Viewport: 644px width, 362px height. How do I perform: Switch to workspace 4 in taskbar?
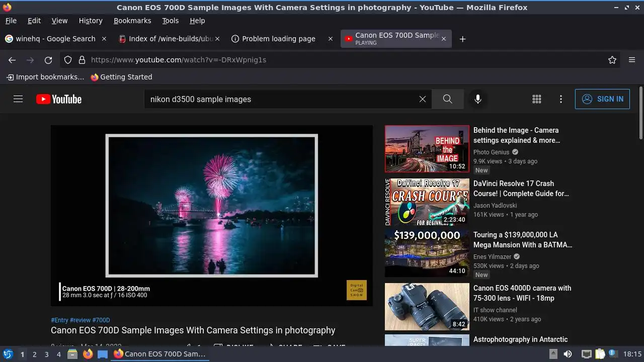coord(59,354)
